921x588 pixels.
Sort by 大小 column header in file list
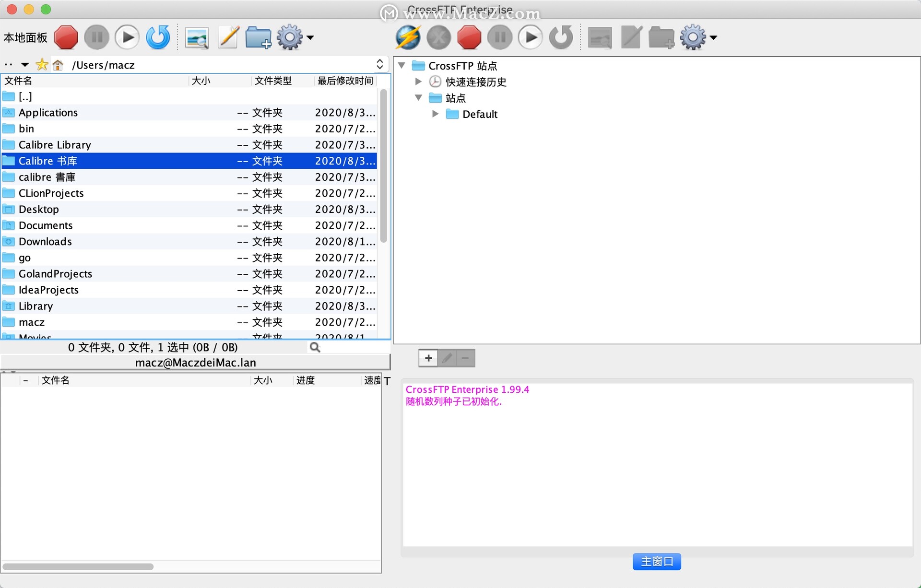(x=220, y=81)
